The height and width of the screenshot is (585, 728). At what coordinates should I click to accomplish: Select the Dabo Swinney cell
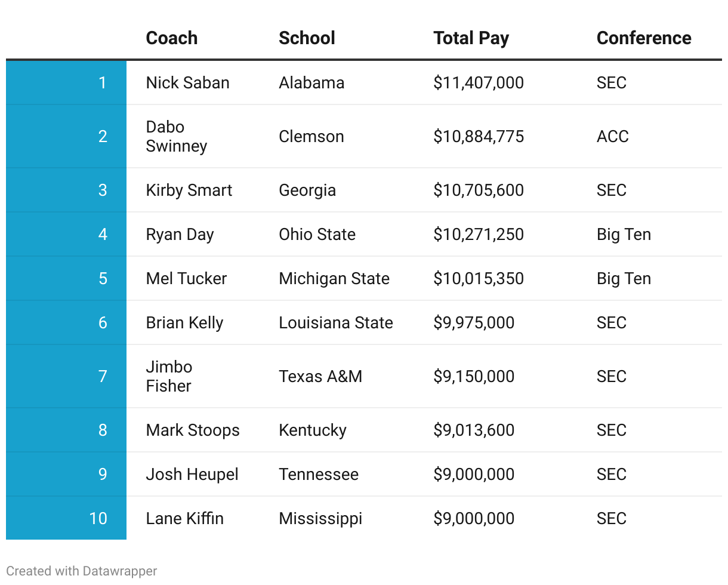(177, 137)
